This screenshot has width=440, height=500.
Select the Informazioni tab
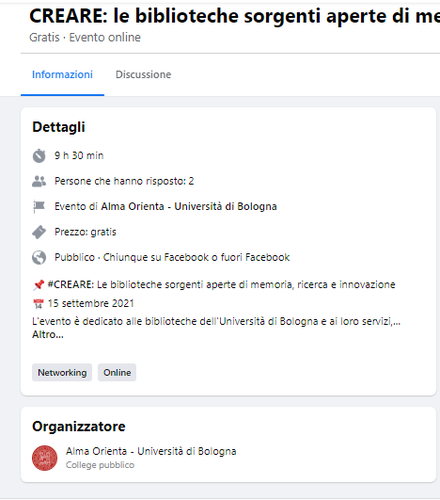pyautogui.click(x=62, y=74)
